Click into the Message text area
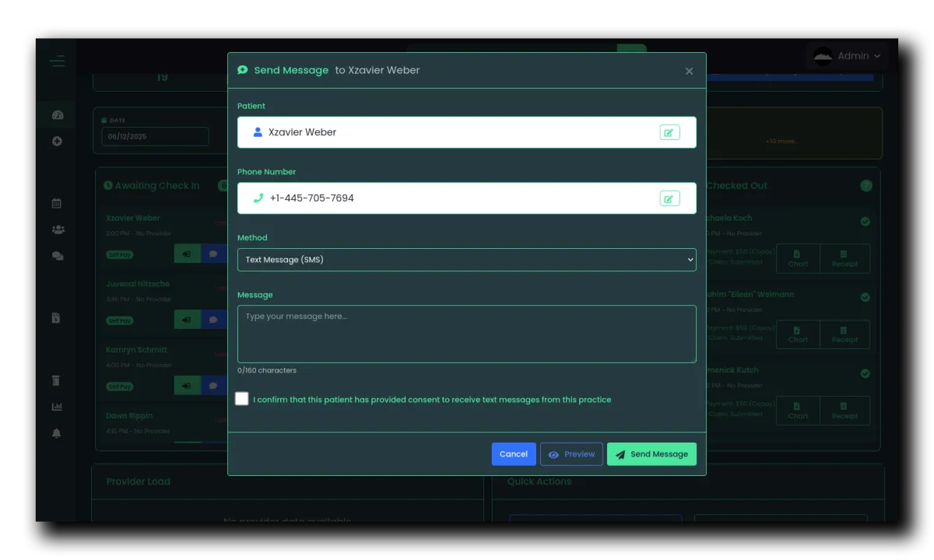Image resolution: width=934 pixels, height=560 pixels. [x=467, y=334]
